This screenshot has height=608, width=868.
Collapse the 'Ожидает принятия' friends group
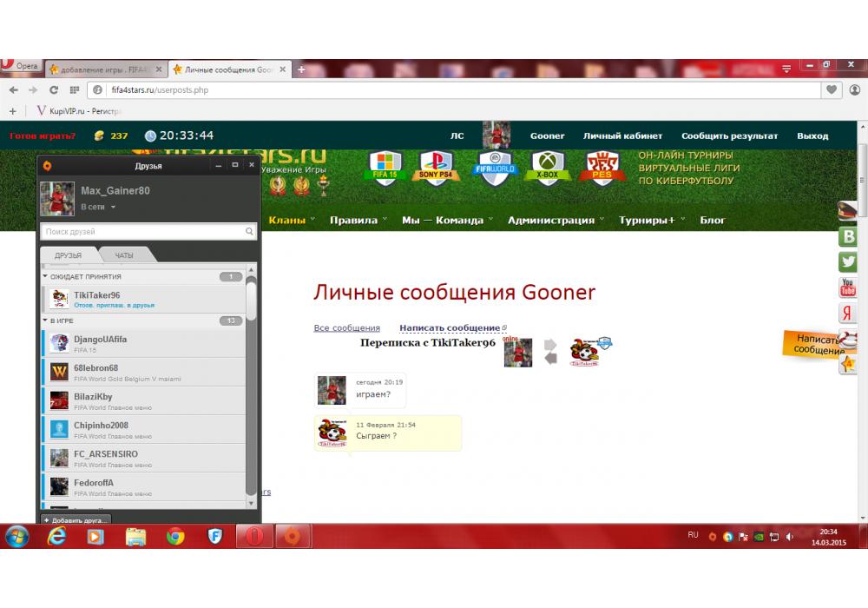(x=45, y=276)
